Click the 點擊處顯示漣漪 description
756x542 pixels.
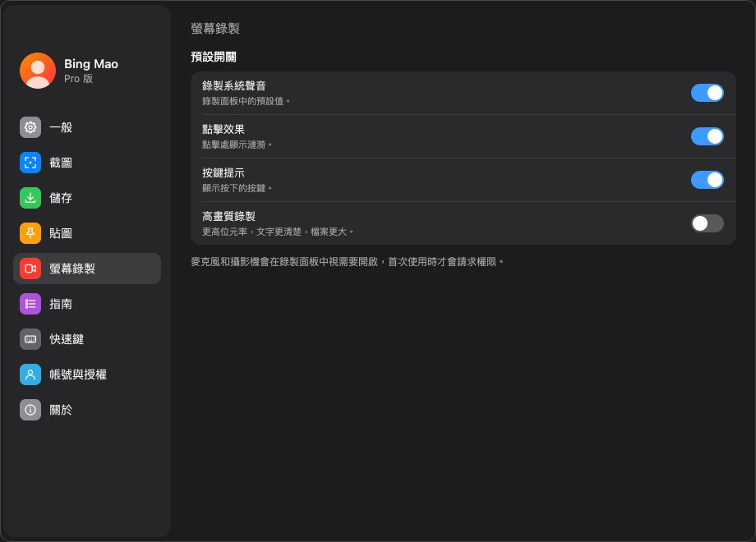pos(237,145)
